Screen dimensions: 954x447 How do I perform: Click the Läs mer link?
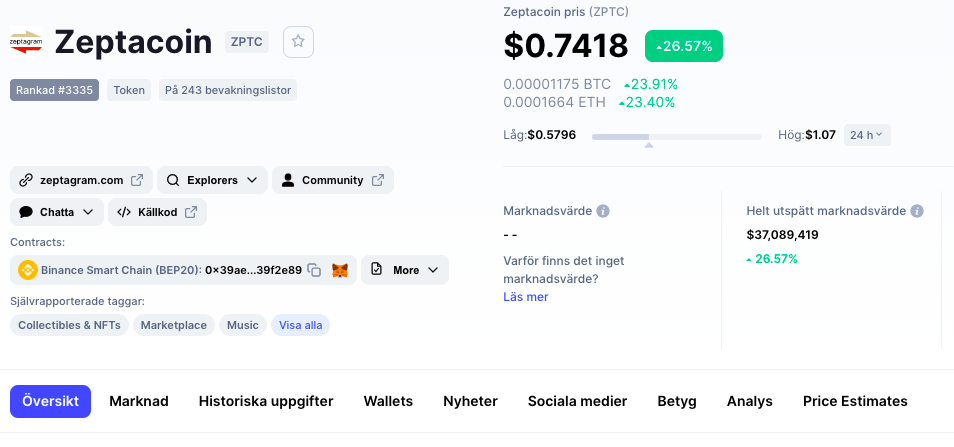(x=525, y=297)
